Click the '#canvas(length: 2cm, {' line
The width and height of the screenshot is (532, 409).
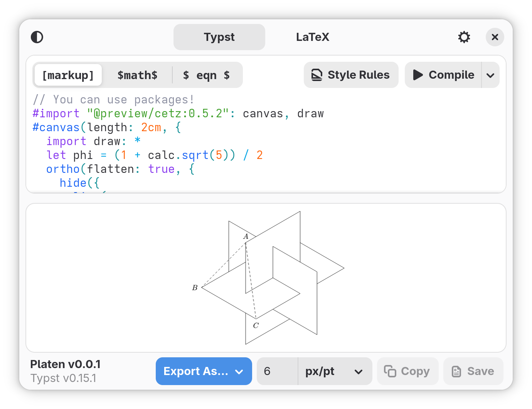(107, 127)
